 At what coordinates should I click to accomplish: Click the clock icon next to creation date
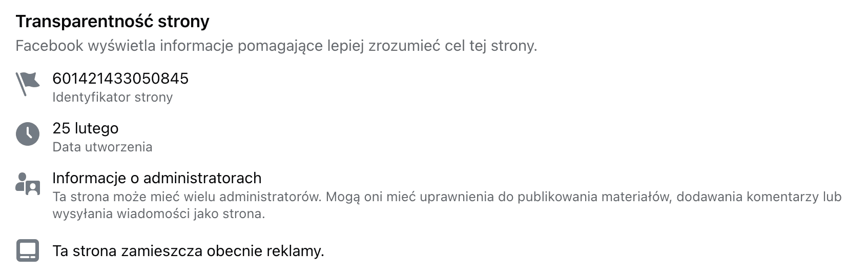click(28, 134)
